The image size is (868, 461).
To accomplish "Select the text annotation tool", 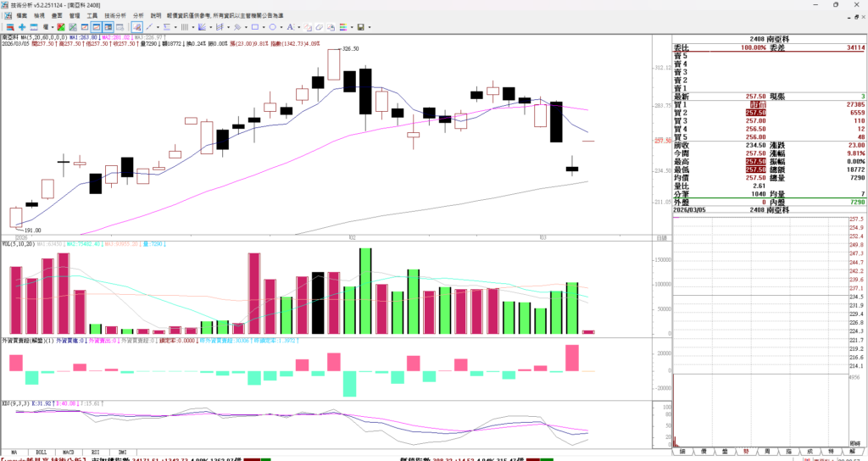I will tap(290, 27).
